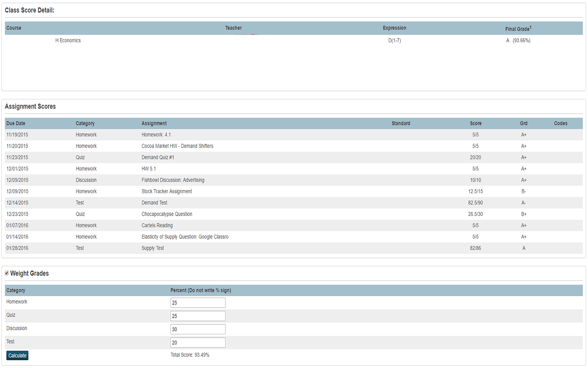Click the Grd column header
Screen dimensions: 588x368
524,123
